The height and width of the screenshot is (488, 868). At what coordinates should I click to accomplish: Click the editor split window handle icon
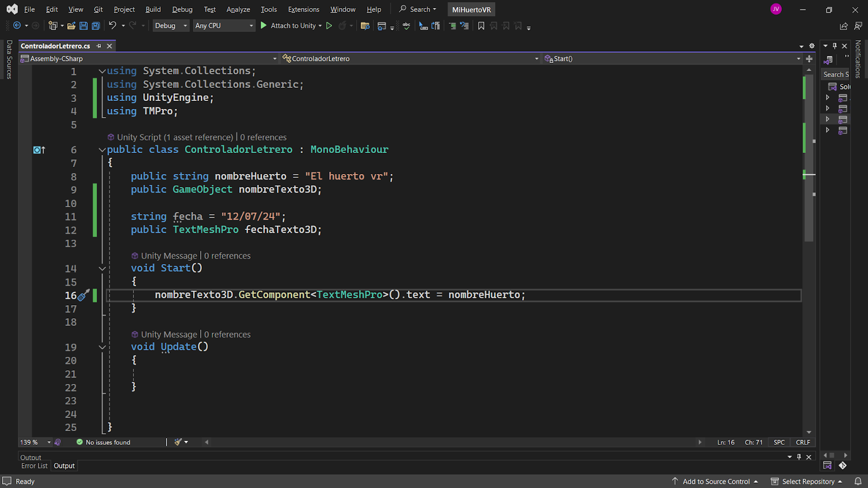[809, 59]
